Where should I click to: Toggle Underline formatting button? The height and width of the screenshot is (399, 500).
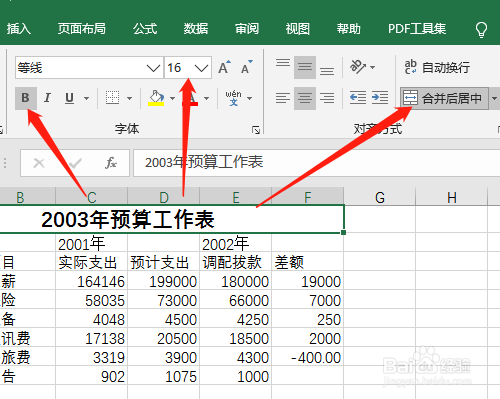tap(69, 98)
